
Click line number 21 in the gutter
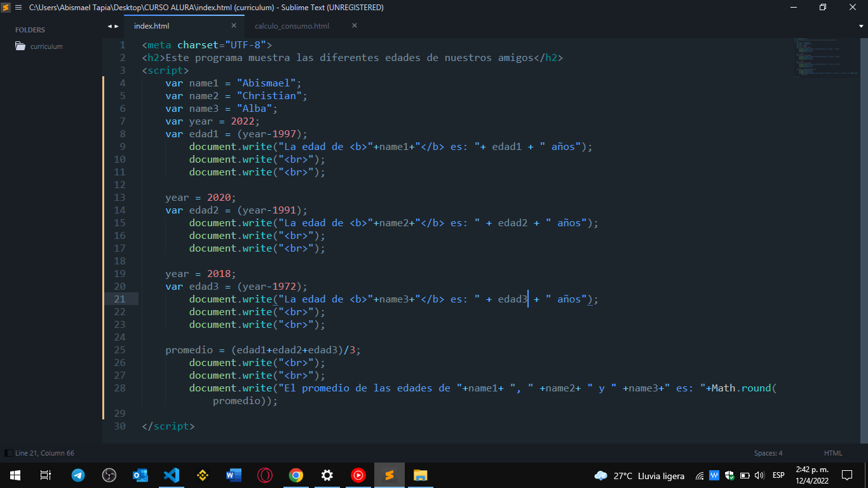[x=119, y=299]
